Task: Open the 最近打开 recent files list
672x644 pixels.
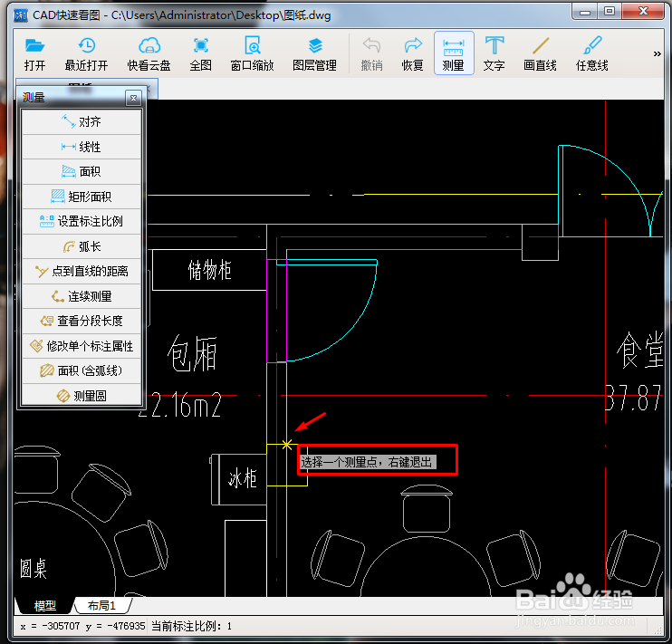Action: 87,54
